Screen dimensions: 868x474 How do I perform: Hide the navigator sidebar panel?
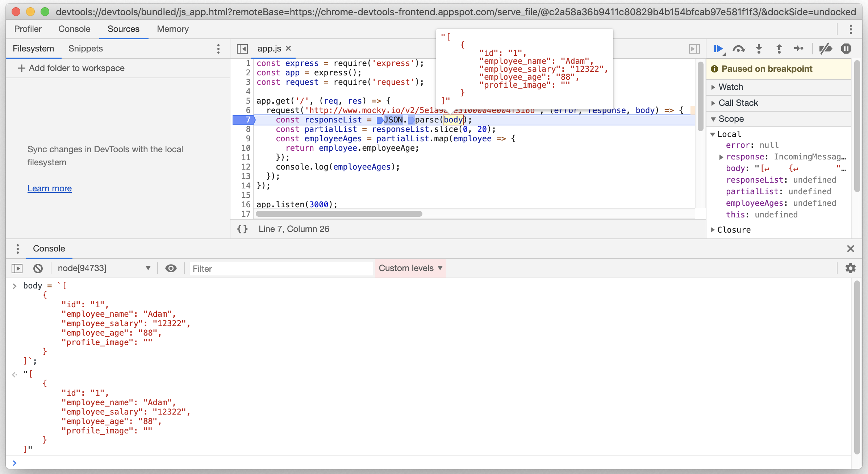click(242, 48)
